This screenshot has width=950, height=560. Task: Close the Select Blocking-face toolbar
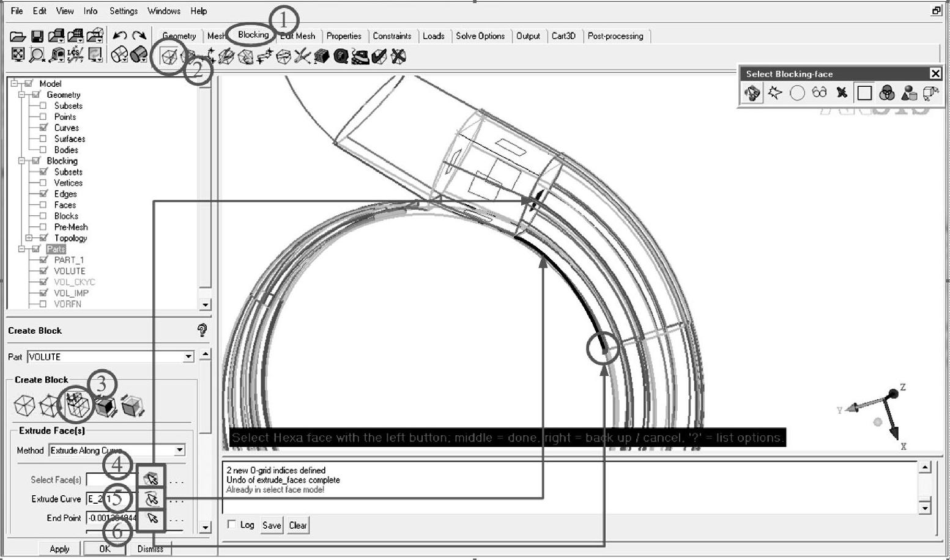click(x=935, y=74)
